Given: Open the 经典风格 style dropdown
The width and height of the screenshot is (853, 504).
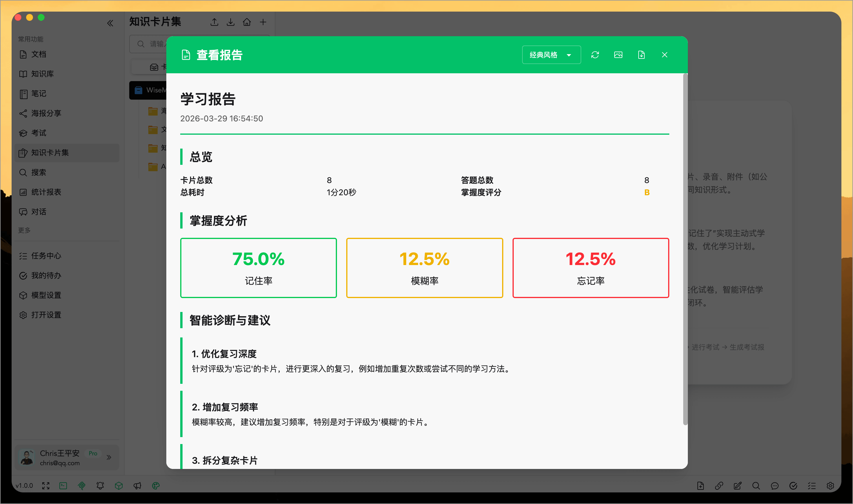Looking at the screenshot, I should pyautogui.click(x=551, y=55).
